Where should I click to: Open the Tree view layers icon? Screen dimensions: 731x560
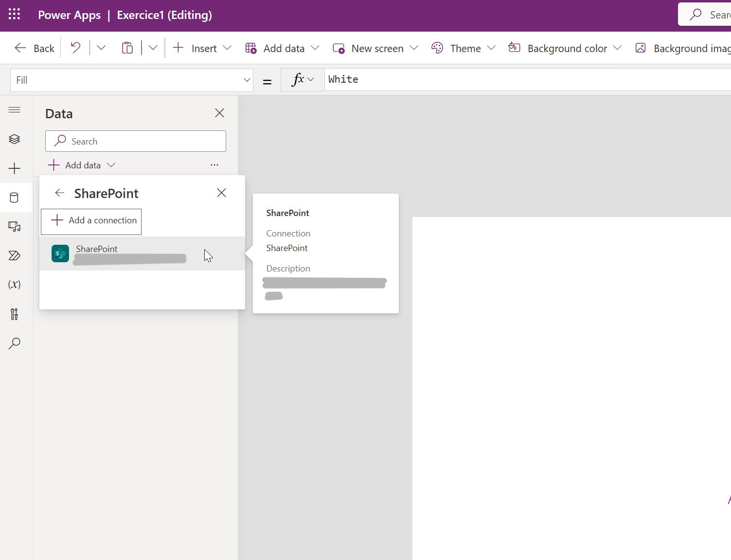15,139
